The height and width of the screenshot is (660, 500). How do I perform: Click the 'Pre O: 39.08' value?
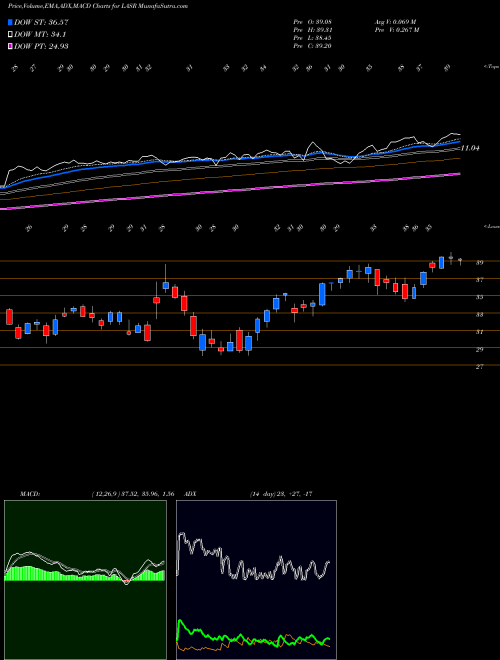pos(312,22)
